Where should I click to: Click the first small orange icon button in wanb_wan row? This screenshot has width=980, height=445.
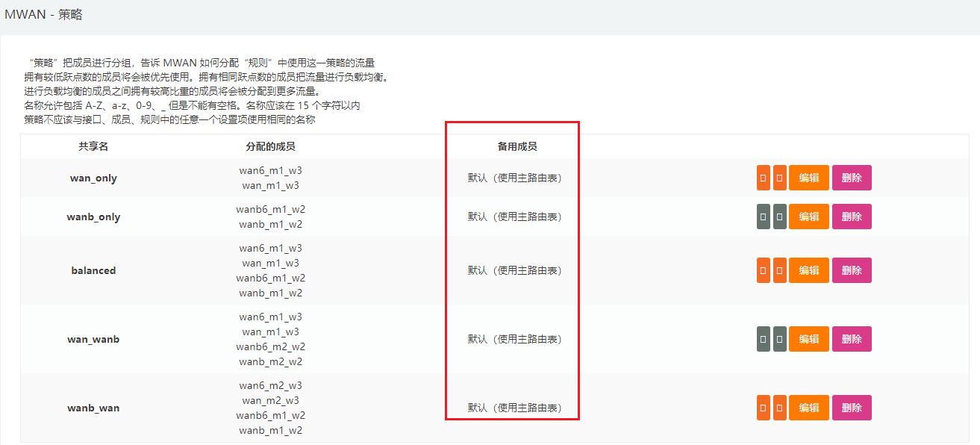click(x=763, y=408)
